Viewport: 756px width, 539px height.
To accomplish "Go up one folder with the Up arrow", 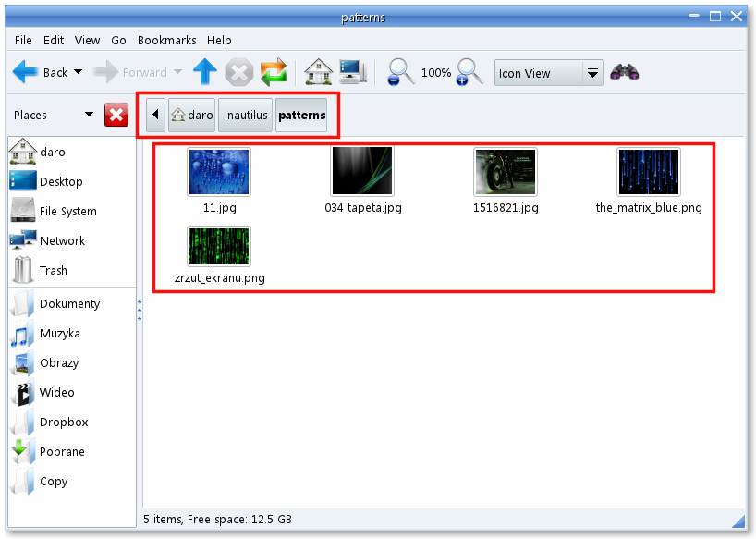I will (205, 72).
